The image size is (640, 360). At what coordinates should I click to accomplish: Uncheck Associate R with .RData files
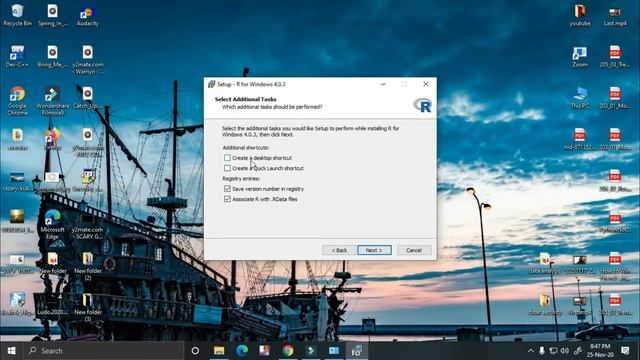click(x=227, y=199)
